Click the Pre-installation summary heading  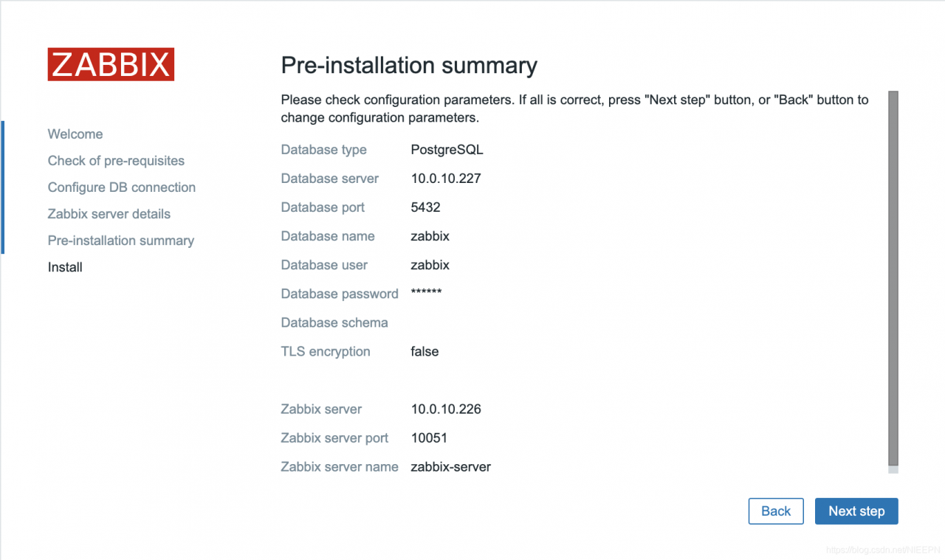409,66
